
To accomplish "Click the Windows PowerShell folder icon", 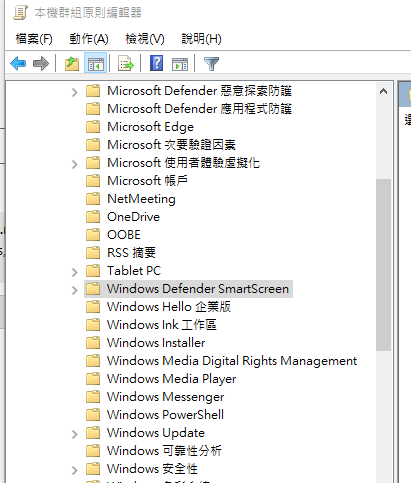I will coord(93,415).
